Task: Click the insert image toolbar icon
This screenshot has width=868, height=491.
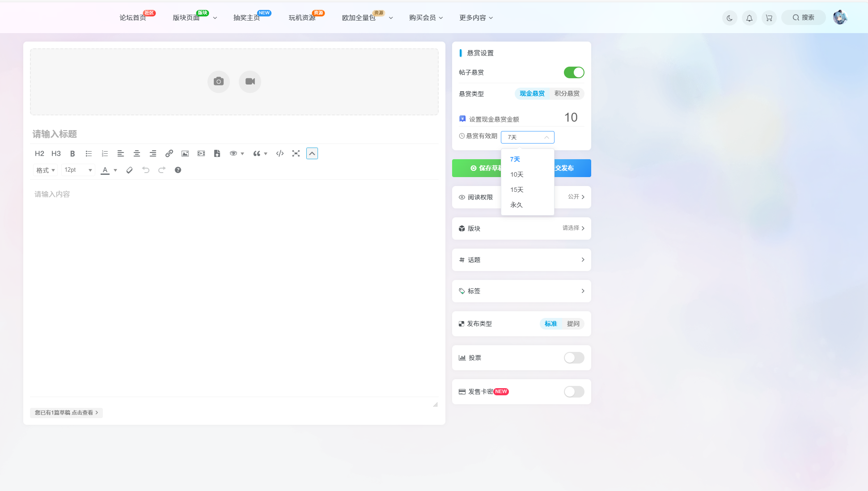Action: tap(185, 153)
